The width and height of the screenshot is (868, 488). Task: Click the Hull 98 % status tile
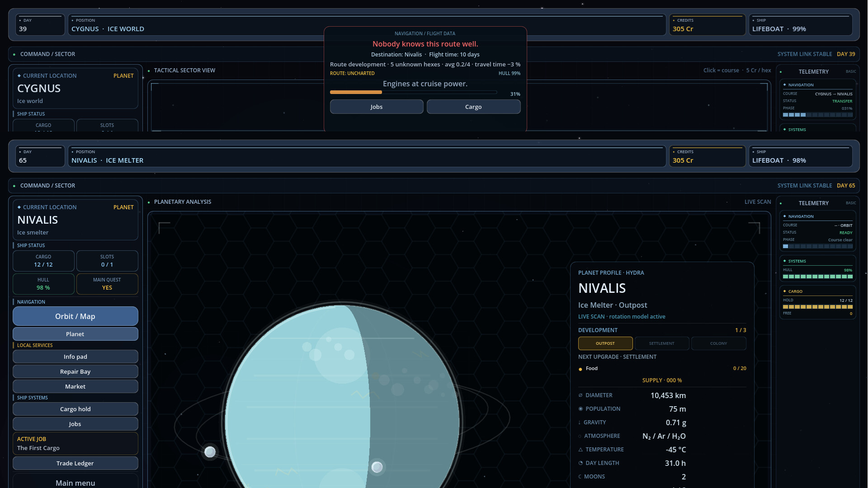pyautogui.click(x=43, y=284)
